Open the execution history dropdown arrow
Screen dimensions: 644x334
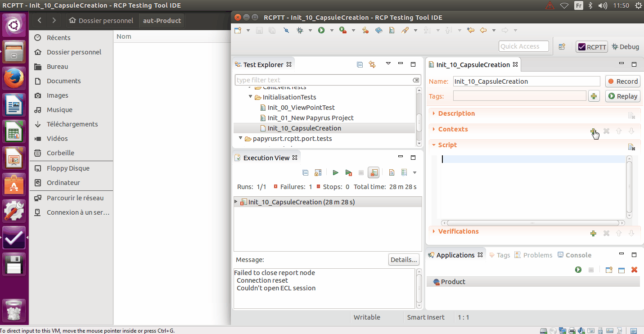[x=414, y=172]
